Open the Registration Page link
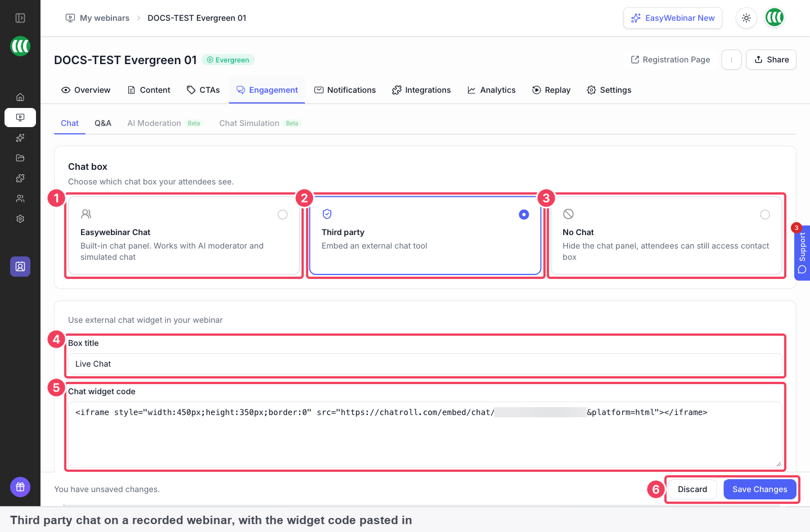The image size is (810, 532). tap(670, 60)
